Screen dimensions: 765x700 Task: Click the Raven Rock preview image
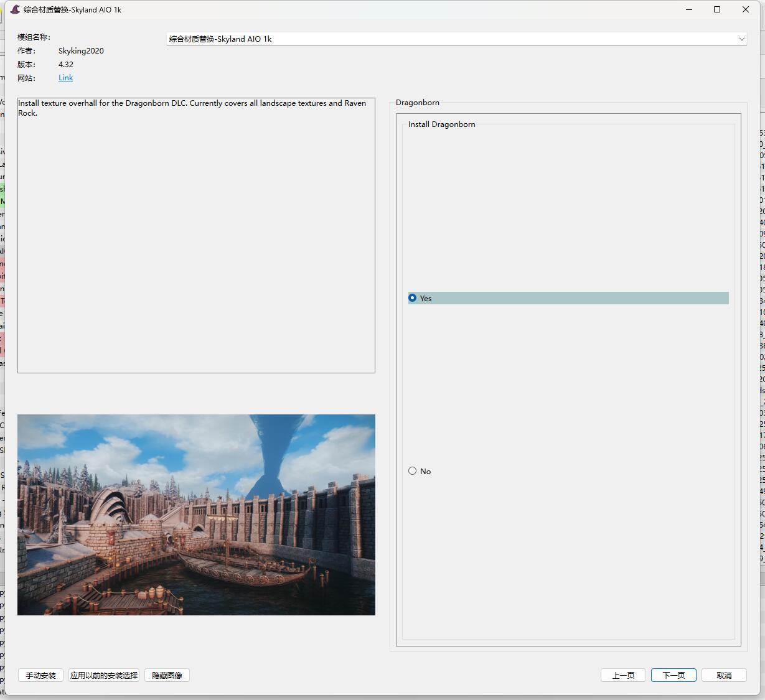pyautogui.click(x=196, y=515)
